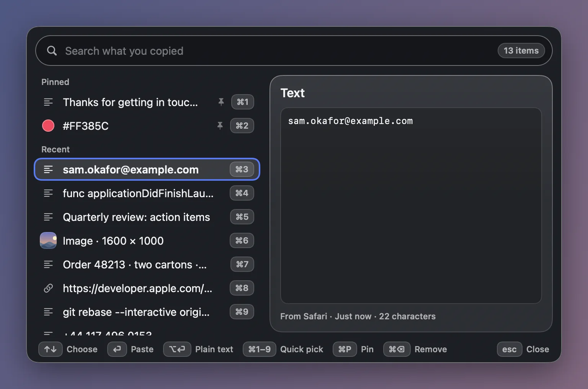Select 'Quarterly review: action items' clip

click(x=147, y=217)
